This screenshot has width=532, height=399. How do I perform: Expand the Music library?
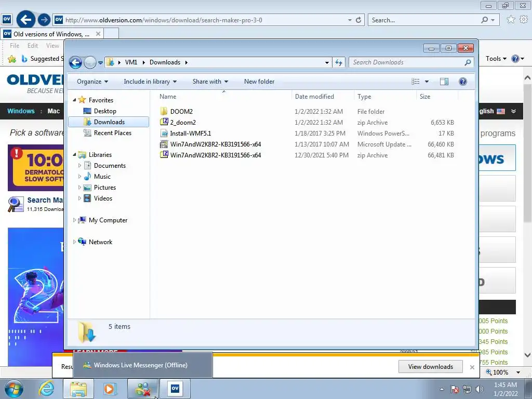click(x=79, y=177)
